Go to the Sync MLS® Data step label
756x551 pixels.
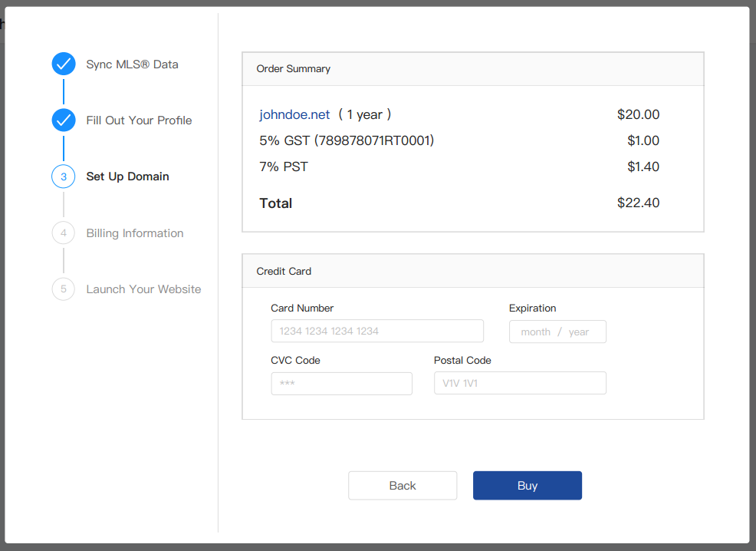132,64
